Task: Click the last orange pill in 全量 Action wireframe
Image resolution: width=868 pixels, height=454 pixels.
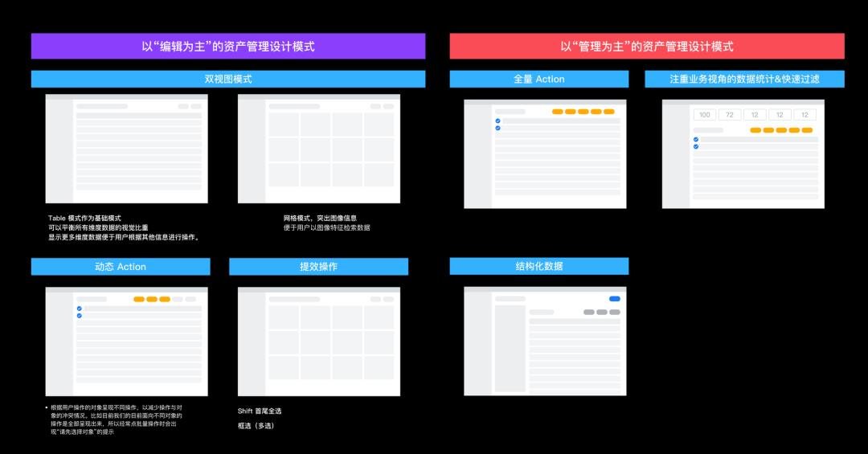Action: tap(609, 112)
